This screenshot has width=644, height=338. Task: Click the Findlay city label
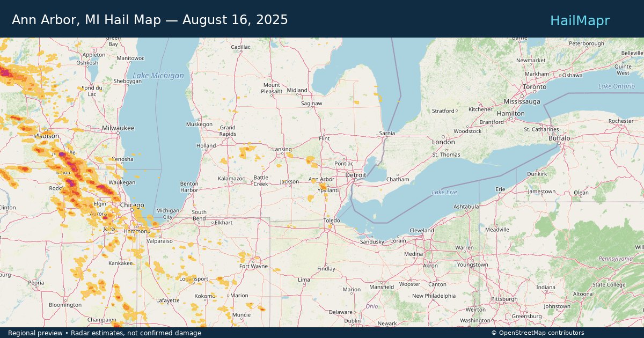coord(326,269)
